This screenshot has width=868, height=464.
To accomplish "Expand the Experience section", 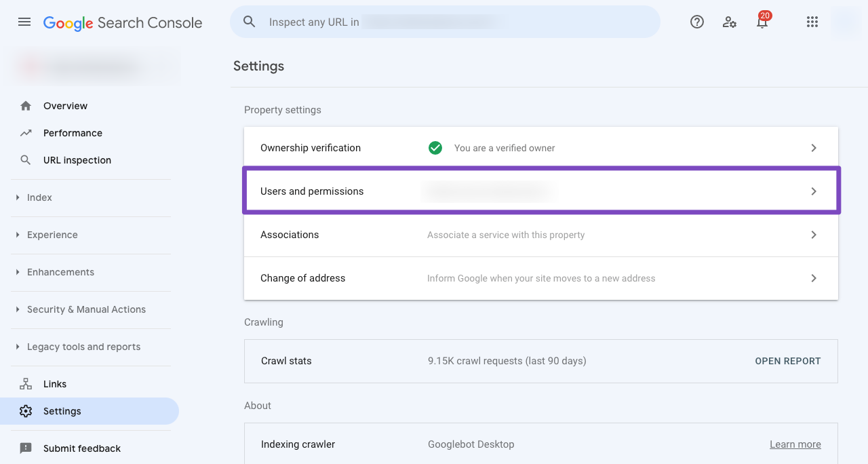I will [x=52, y=235].
